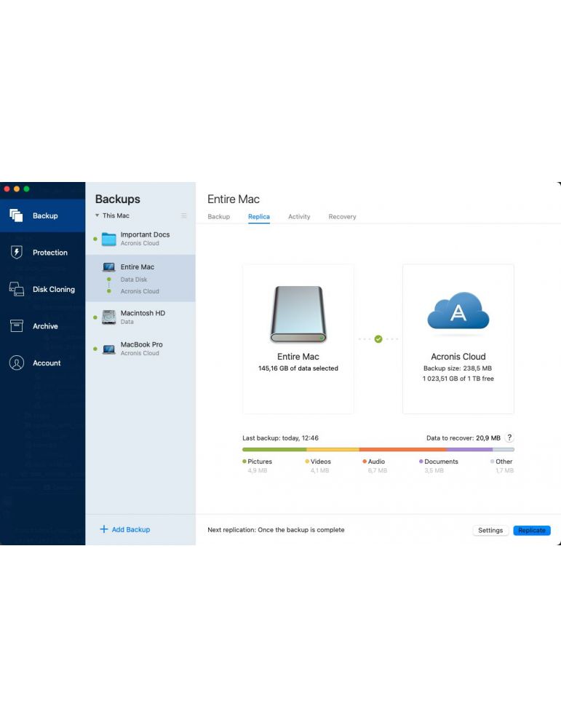Open the question mark help icon
Viewport: 561px width, 728px height.
[509, 438]
